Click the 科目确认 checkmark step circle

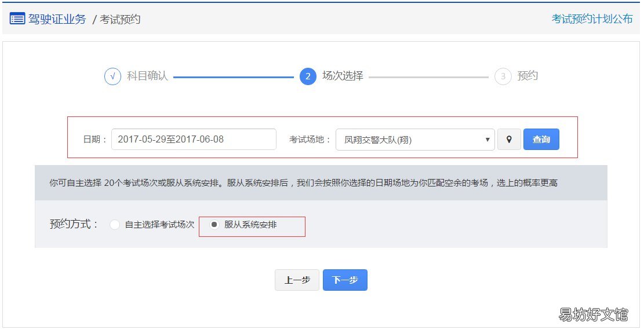coord(112,76)
